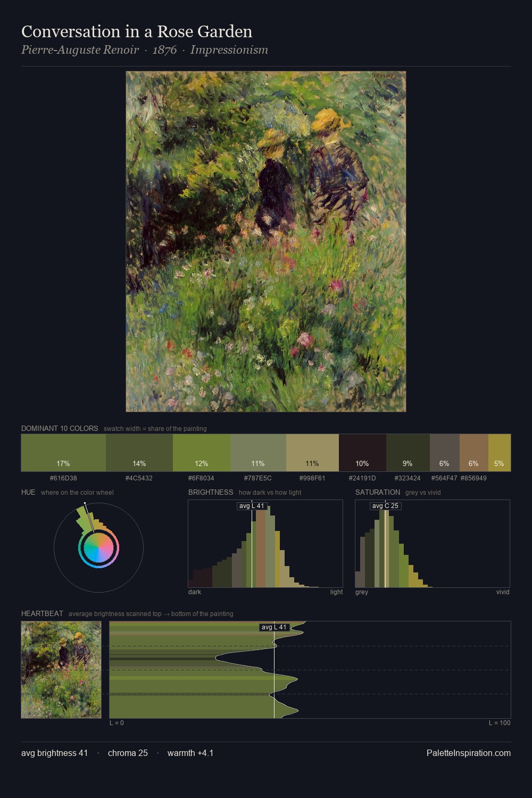Click the title Conversation in a Rose Garden
The height and width of the screenshot is (798, 532).
(137, 31)
